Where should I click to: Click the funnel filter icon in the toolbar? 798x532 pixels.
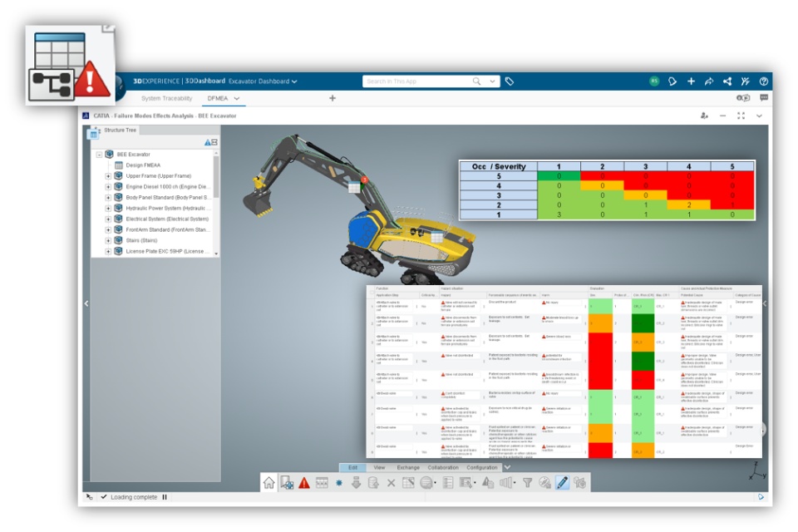pyautogui.click(x=527, y=483)
